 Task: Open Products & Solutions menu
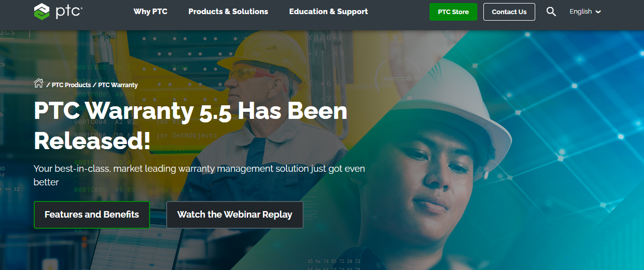(x=228, y=12)
